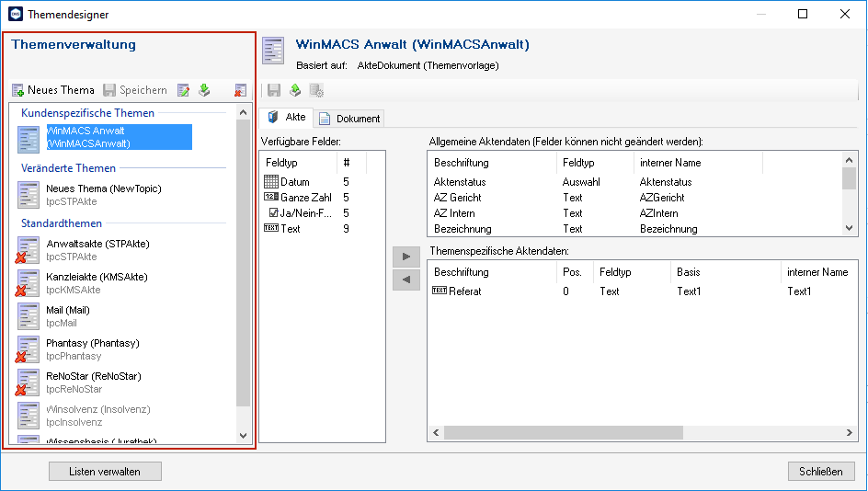The image size is (868, 491).
Task: Click the Basis column header
Action: 725,272
